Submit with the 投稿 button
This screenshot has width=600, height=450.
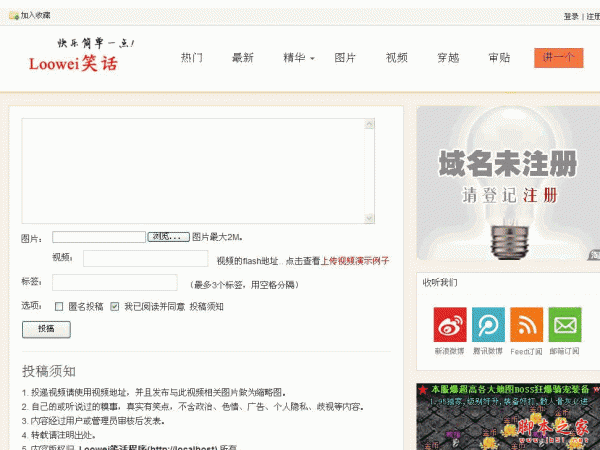(x=46, y=329)
